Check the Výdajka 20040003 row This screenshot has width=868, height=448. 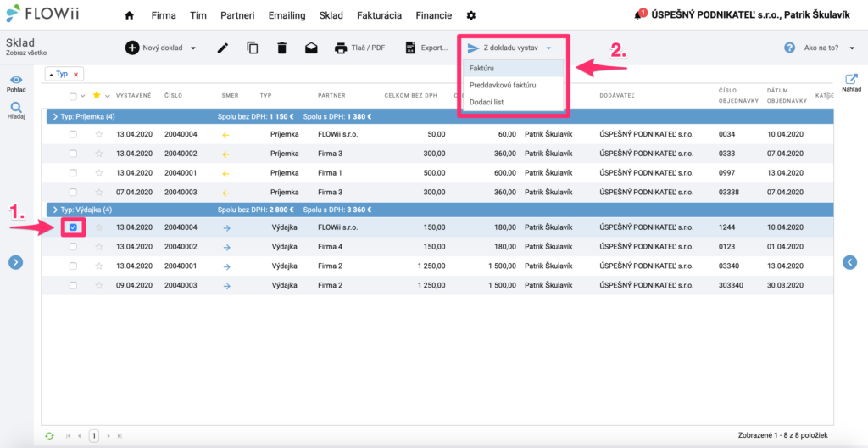click(73, 286)
